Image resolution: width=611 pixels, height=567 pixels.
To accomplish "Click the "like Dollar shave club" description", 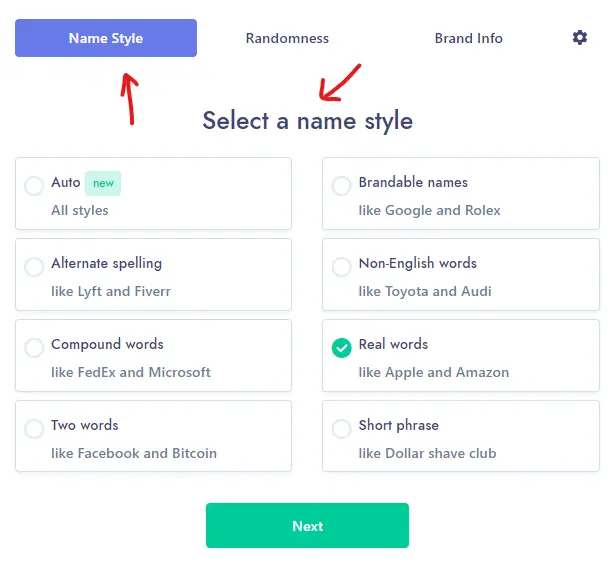I will [427, 453].
